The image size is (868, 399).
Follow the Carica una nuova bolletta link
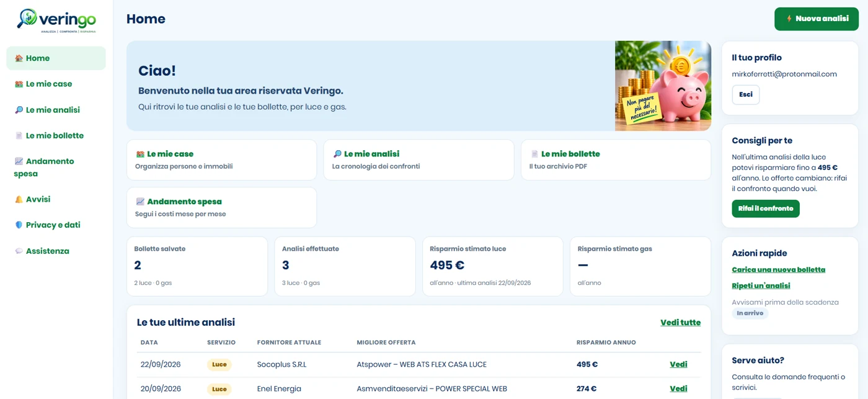778,270
